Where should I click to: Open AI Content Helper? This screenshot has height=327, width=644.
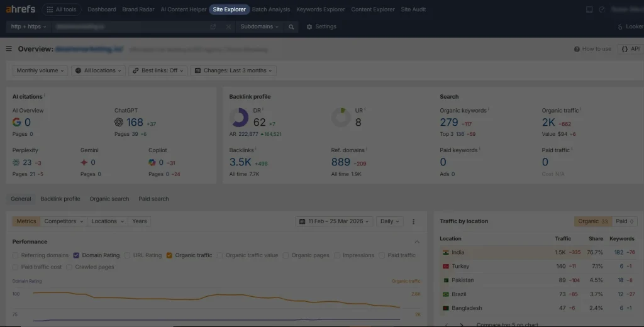coord(183,9)
